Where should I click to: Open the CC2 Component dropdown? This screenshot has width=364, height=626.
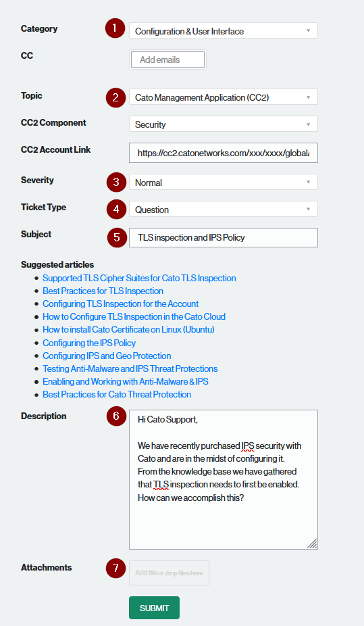224,124
